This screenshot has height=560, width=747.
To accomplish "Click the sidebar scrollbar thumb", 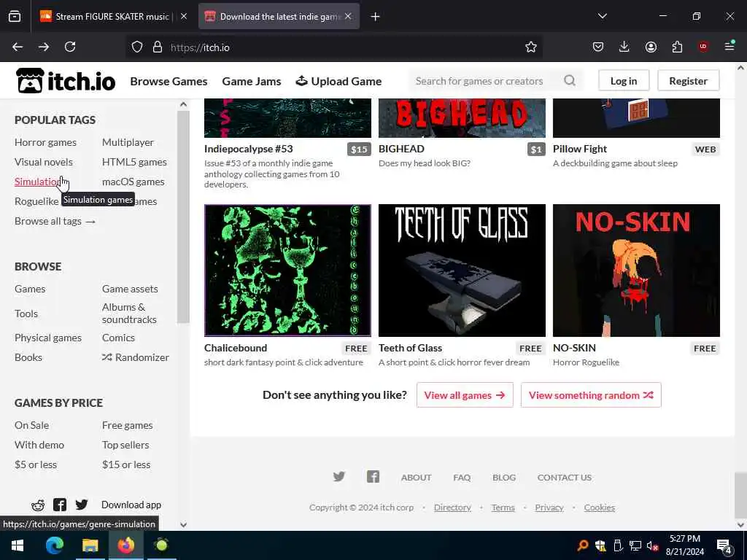I will pyautogui.click(x=183, y=217).
